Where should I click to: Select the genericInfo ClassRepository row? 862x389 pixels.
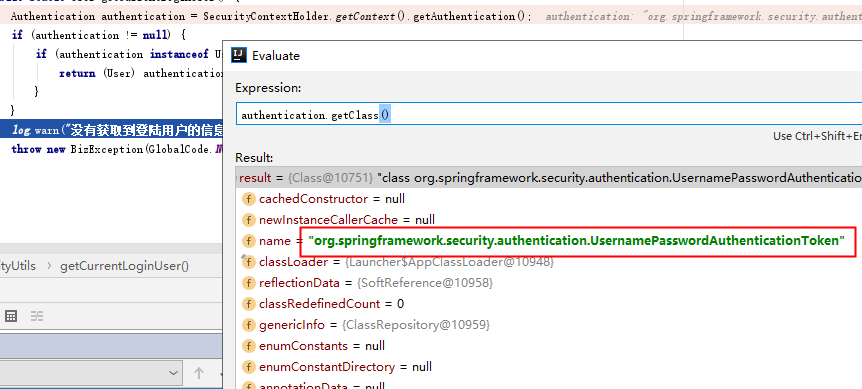point(549,325)
